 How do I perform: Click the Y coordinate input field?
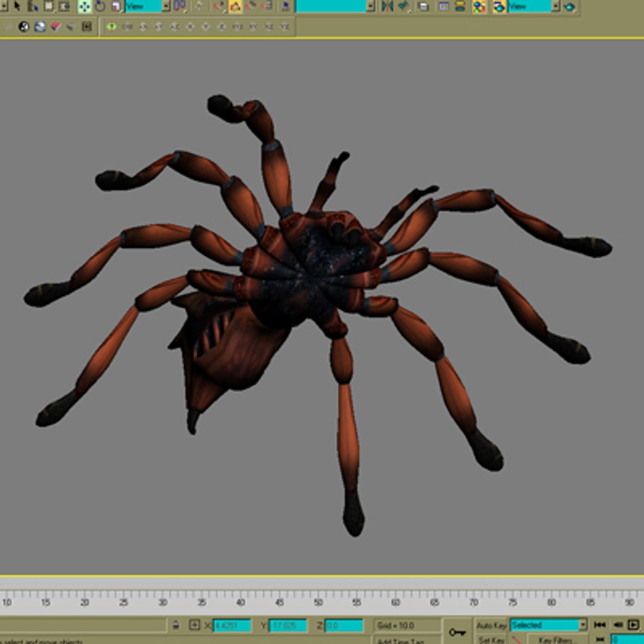coord(288,626)
